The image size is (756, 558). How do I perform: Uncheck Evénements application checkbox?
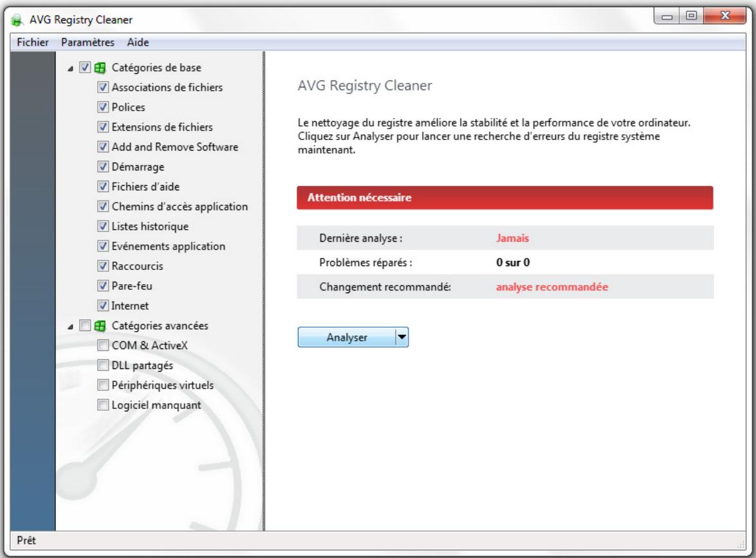point(103,246)
